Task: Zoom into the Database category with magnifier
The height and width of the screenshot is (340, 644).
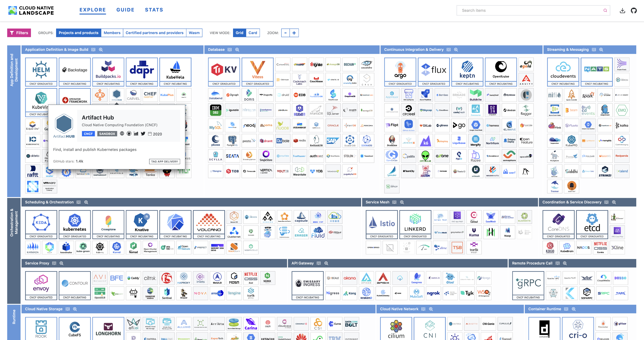Action: coord(237,50)
